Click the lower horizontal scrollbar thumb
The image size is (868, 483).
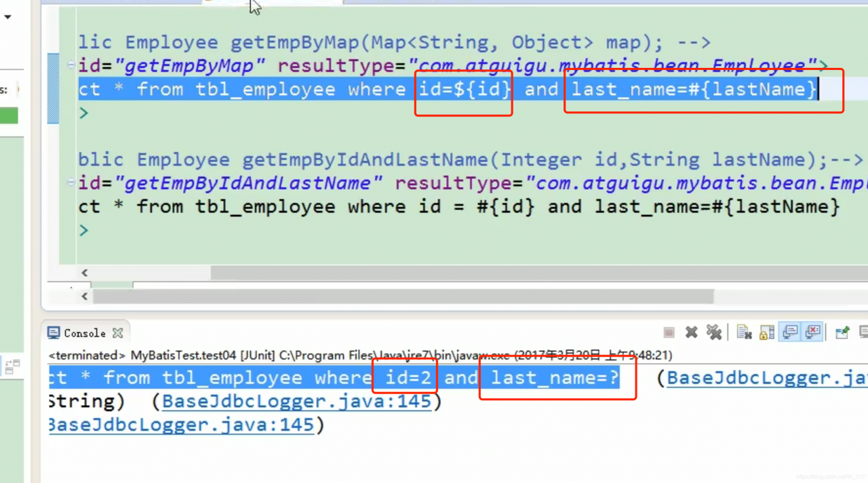click(403, 296)
